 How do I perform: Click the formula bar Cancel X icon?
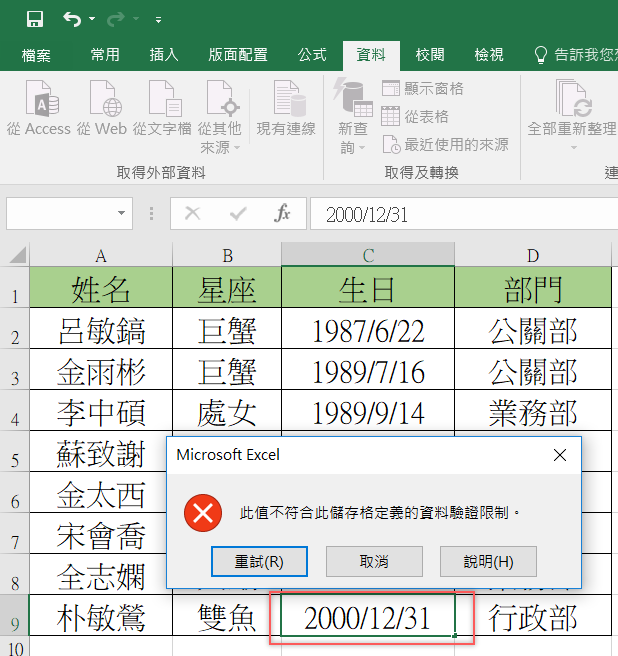pos(192,213)
